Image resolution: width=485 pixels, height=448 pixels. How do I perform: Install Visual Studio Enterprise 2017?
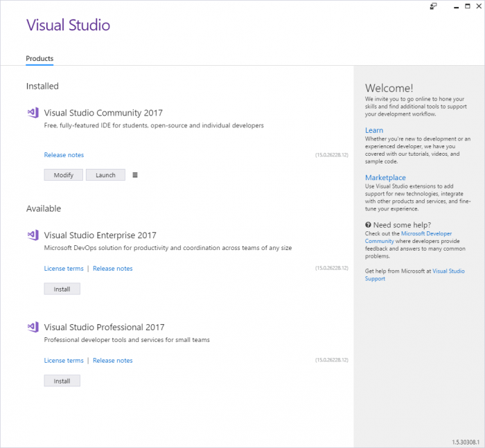click(62, 289)
